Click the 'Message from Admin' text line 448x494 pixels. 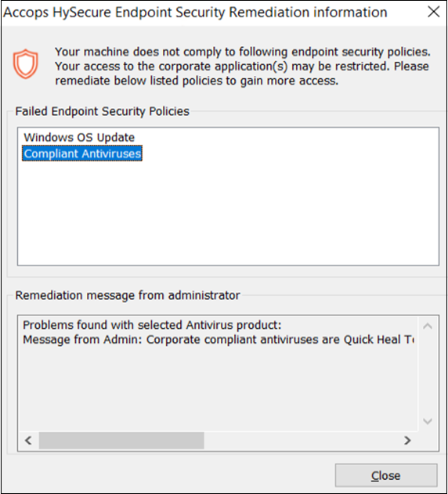219,340
